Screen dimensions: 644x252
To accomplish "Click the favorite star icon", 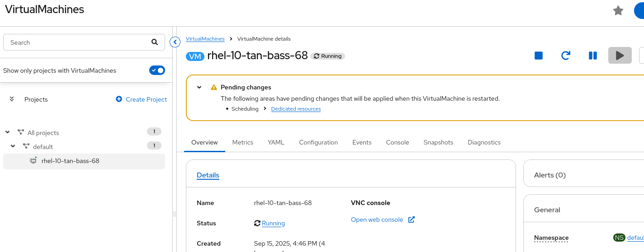I will coord(618,10).
